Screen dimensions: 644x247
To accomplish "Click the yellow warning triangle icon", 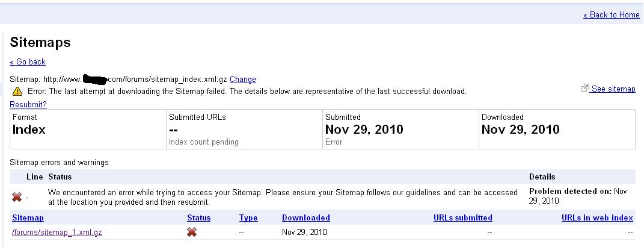I will pos(17,92).
